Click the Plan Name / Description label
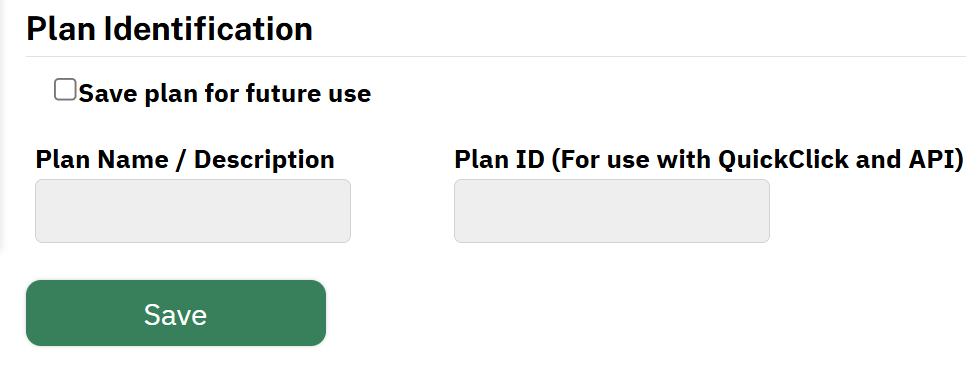 pyautogui.click(x=185, y=160)
